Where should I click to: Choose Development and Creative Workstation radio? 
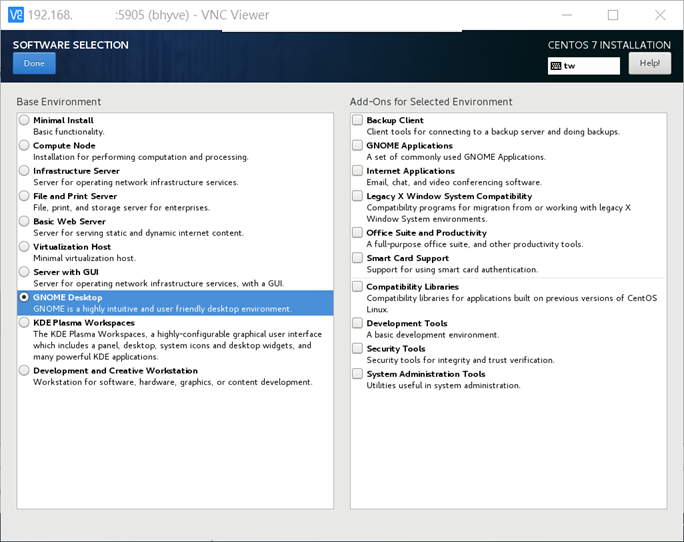(24, 370)
